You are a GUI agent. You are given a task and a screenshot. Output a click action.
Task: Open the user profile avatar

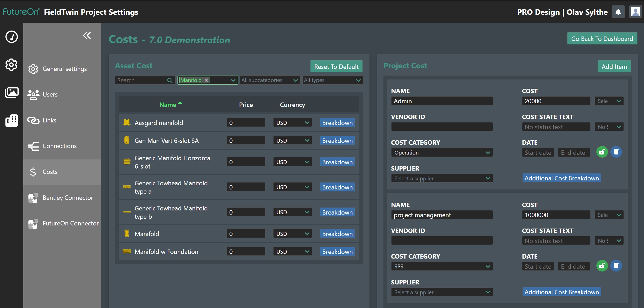coord(635,12)
